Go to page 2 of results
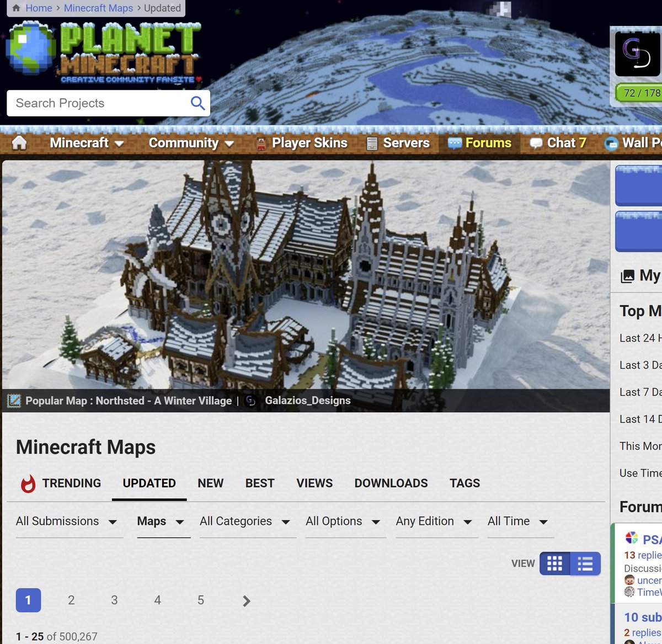 pyautogui.click(x=71, y=600)
